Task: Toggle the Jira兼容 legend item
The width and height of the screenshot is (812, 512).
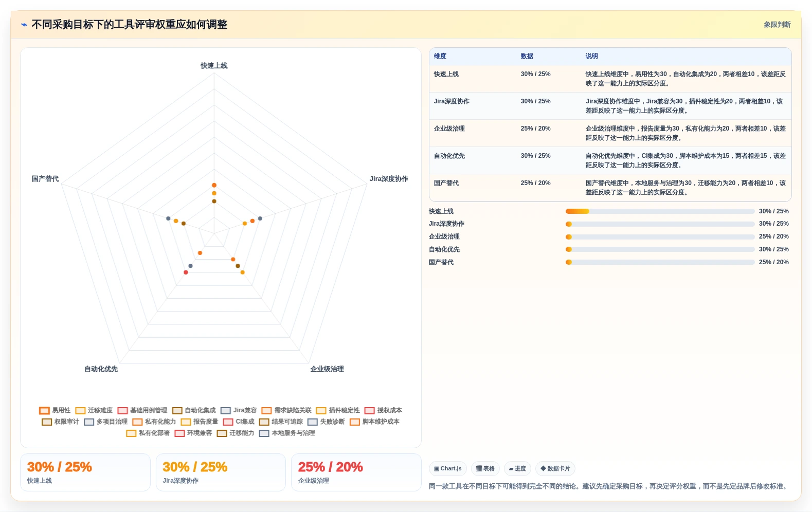Action: pyautogui.click(x=239, y=410)
